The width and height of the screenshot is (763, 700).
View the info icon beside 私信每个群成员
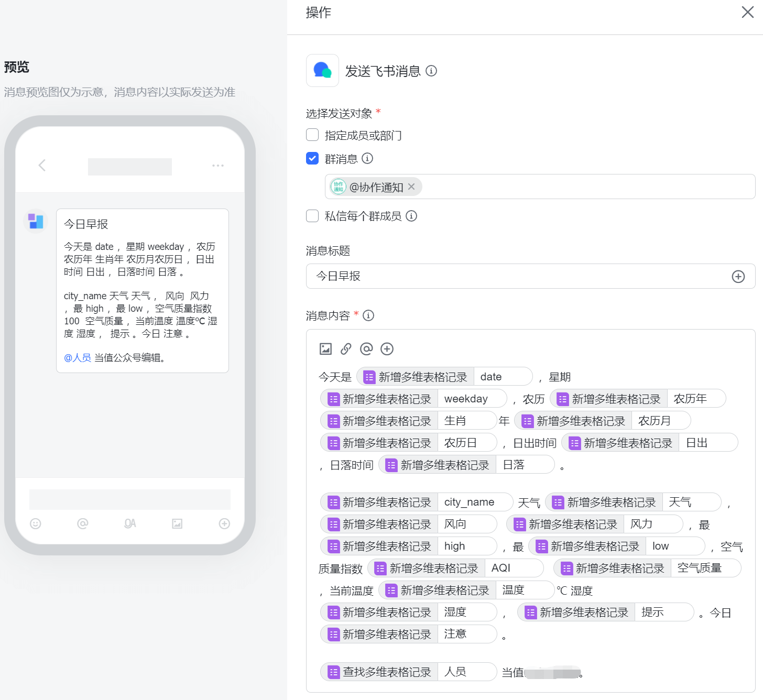[x=412, y=216]
